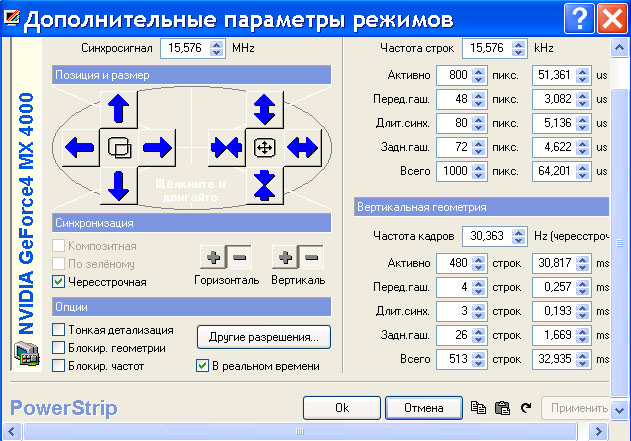
Task: Click the move screen down arrow
Action: [x=118, y=186]
